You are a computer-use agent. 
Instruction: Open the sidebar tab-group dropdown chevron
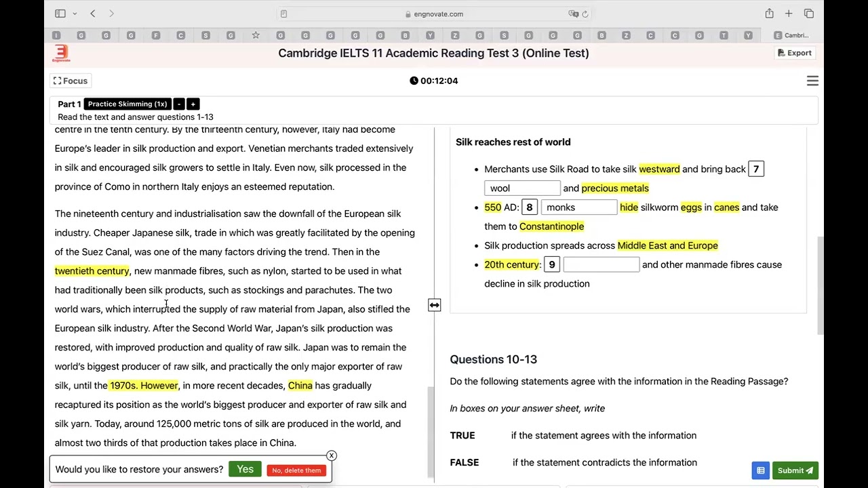tap(75, 14)
